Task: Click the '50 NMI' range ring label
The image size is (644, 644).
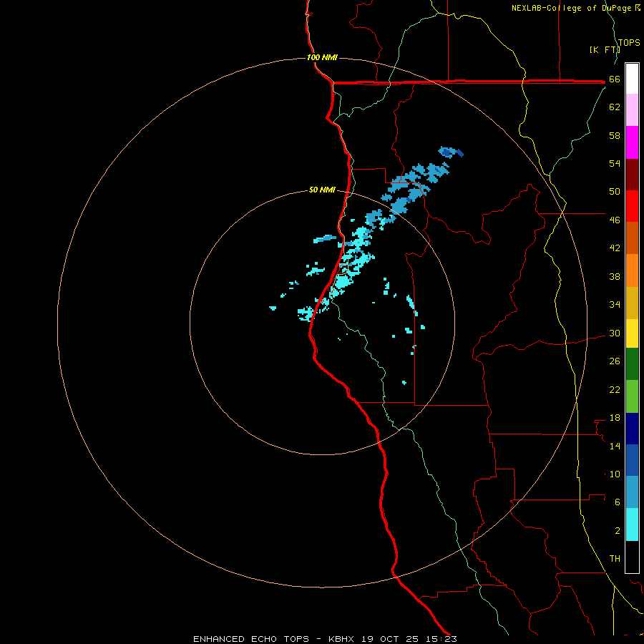Action: tap(322, 190)
